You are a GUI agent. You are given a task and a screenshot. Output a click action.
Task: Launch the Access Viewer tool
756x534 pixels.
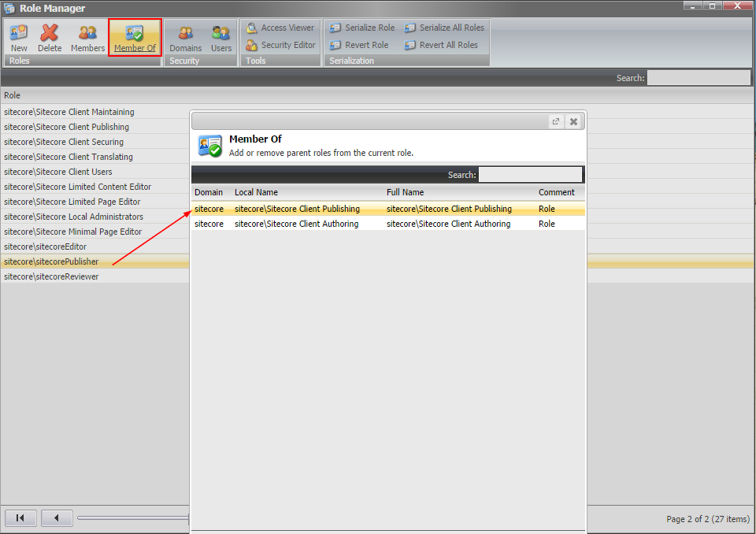(280, 28)
